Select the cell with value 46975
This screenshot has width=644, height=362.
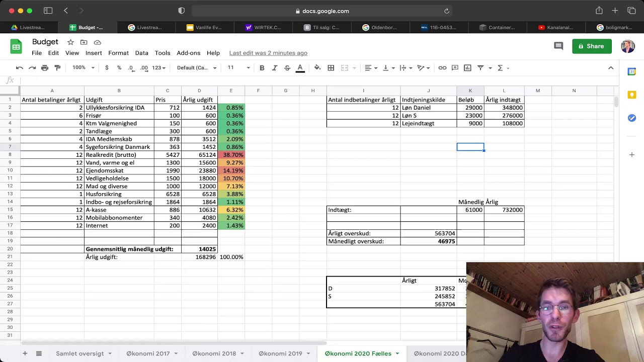click(429, 241)
